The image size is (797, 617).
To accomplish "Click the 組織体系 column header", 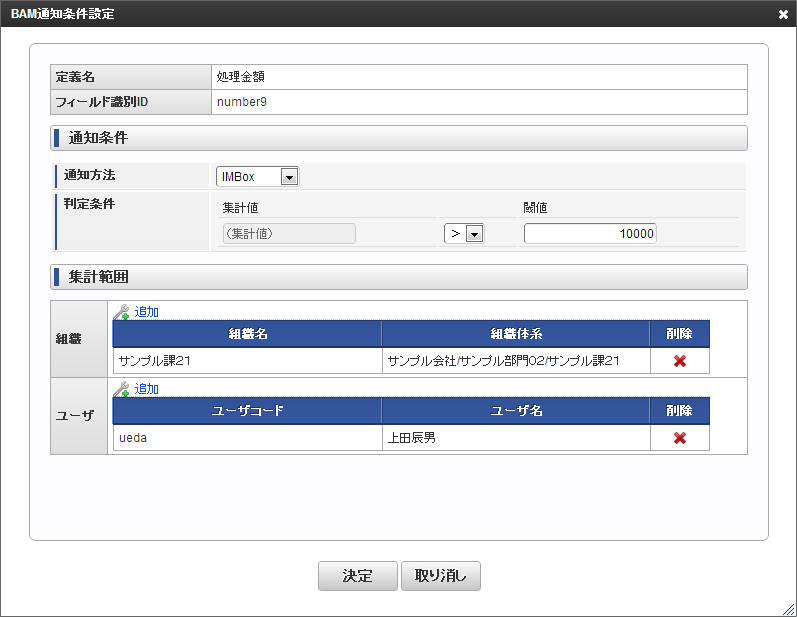I will (516, 334).
